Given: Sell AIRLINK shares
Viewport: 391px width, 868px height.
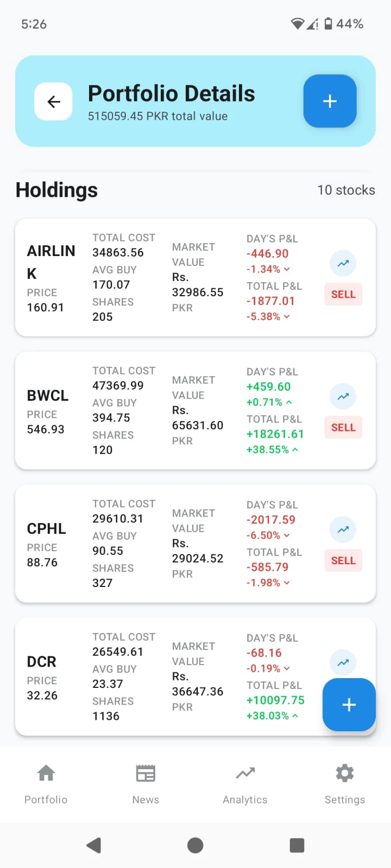Looking at the screenshot, I should pos(343,295).
